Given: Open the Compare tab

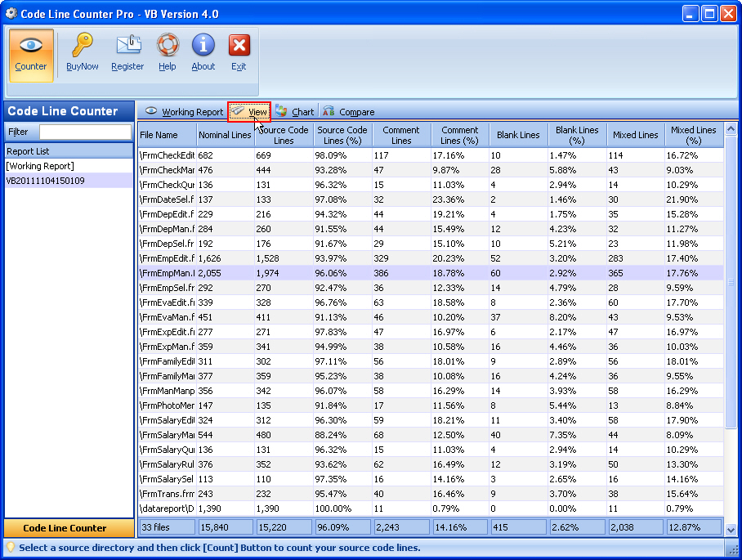Looking at the screenshot, I should coord(348,112).
